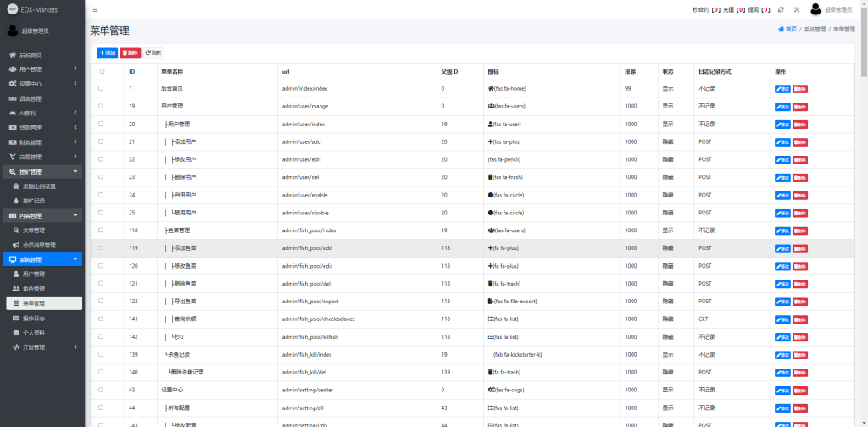Click the home icon in the 后台首页 table row

[491, 88]
